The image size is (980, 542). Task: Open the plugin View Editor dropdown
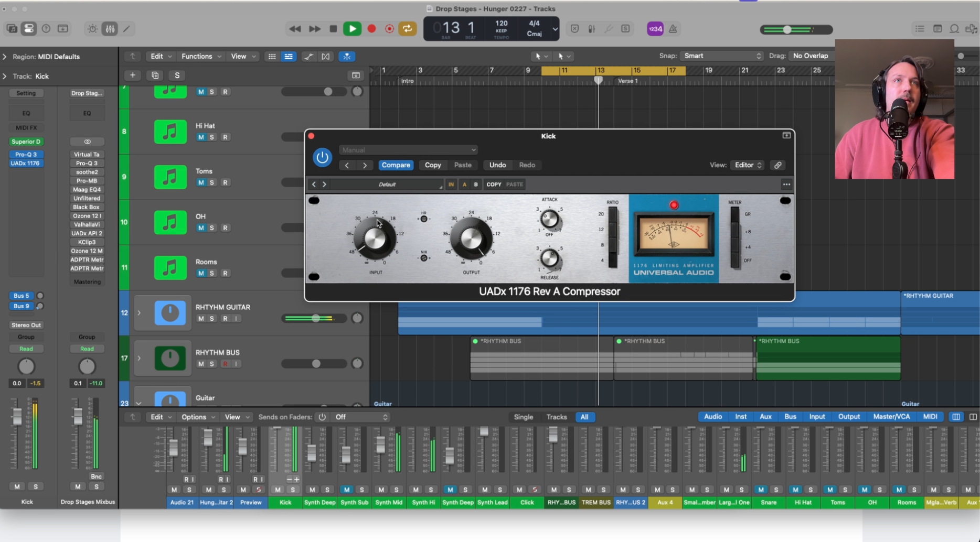(x=748, y=165)
